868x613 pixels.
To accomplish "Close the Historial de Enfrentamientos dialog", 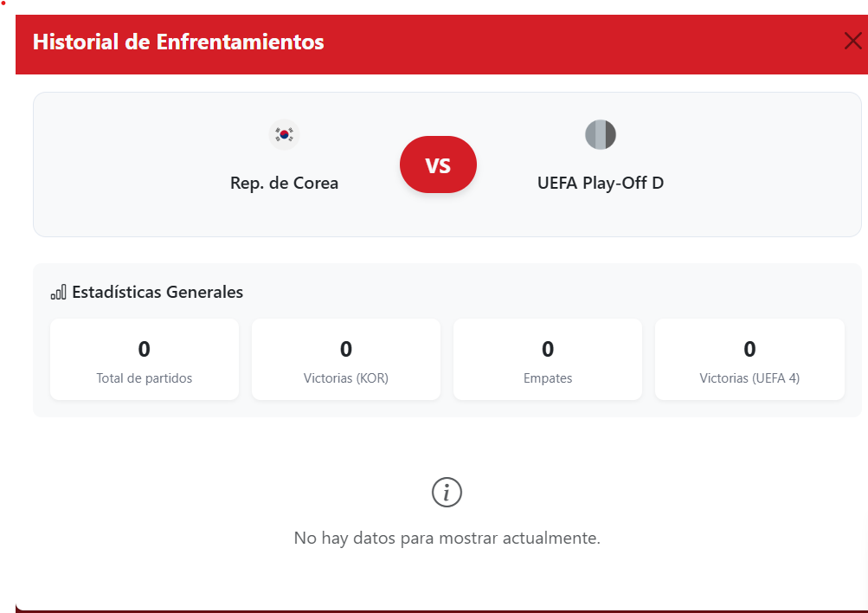I will 852,41.
